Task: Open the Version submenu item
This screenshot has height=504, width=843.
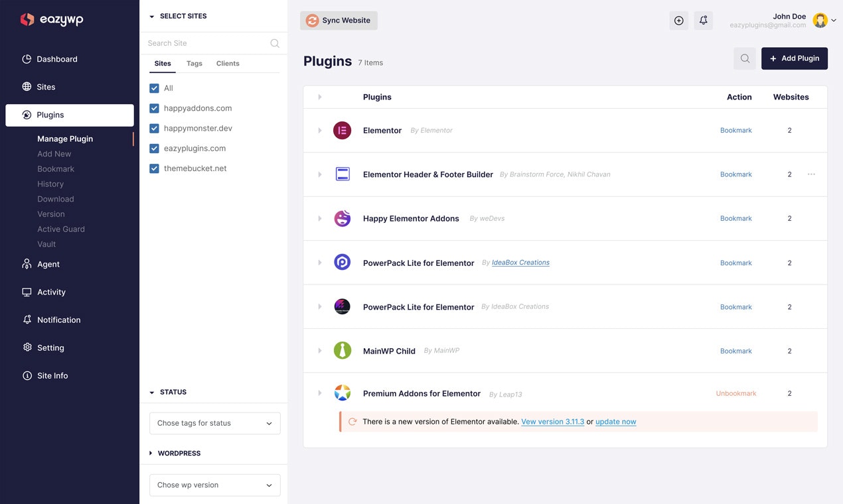Action: click(x=51, y=214)
